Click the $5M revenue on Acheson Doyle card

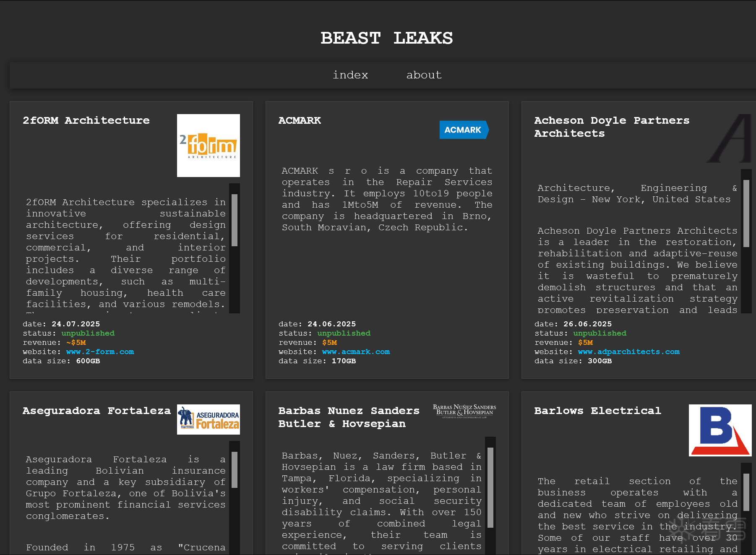coord(585,342)
